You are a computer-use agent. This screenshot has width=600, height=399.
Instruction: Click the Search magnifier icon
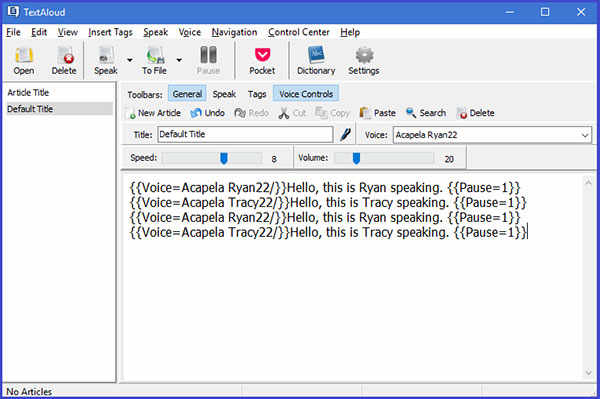pos(411,113)
